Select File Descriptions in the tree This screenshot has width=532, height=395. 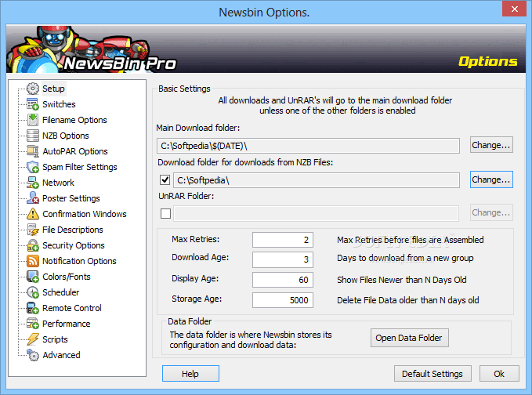(x=73, y=230)
